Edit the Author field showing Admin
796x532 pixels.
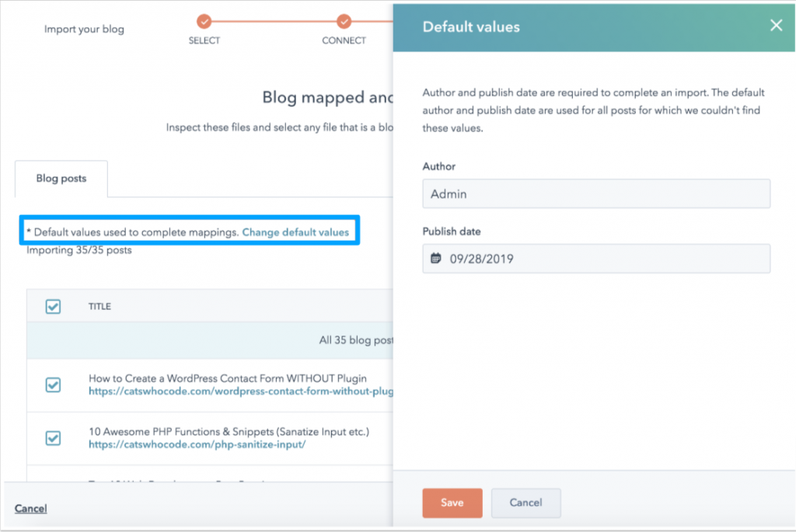coord(595,193)
